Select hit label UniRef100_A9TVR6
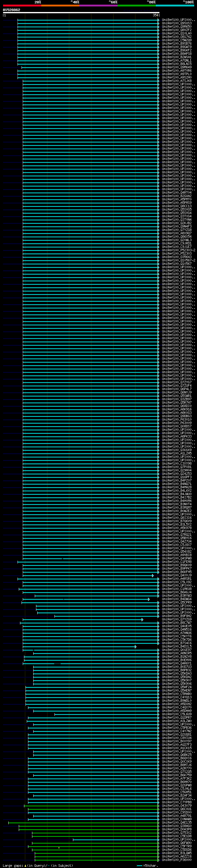This screenshot has width=197, height=868. [x=177, y=71]
